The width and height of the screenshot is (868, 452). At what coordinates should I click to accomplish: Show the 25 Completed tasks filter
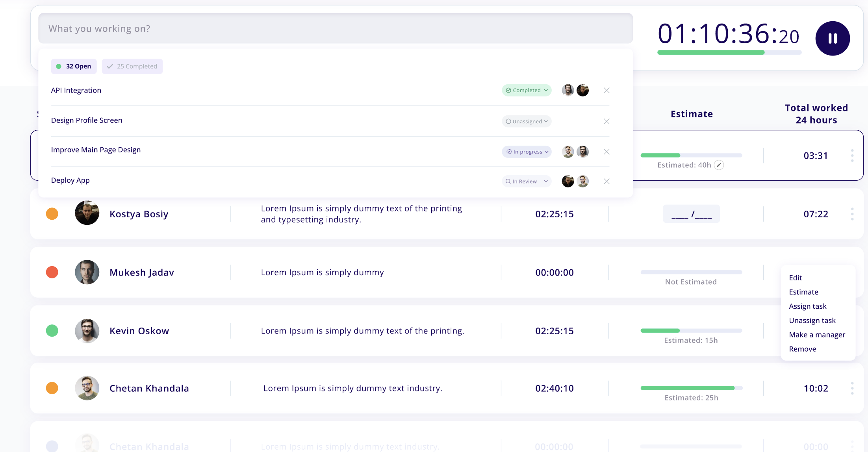[132, 66]
